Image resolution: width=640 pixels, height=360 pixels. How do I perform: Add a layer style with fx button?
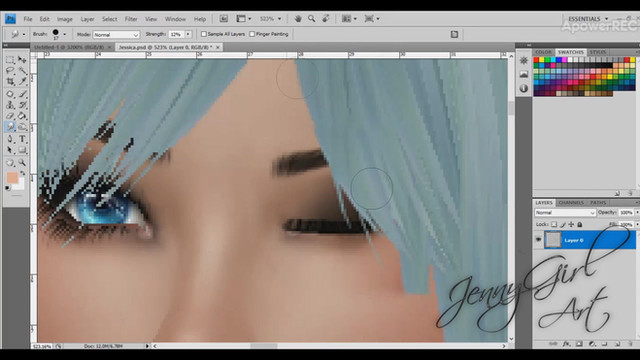[566, 344]
